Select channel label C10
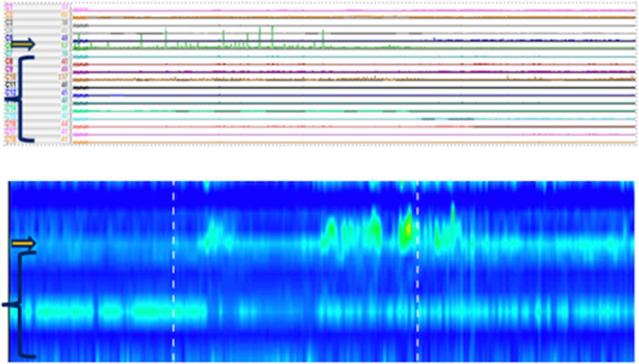Image resolution: width=639 pixels, height=364 pixels. (x=8, y=78)
